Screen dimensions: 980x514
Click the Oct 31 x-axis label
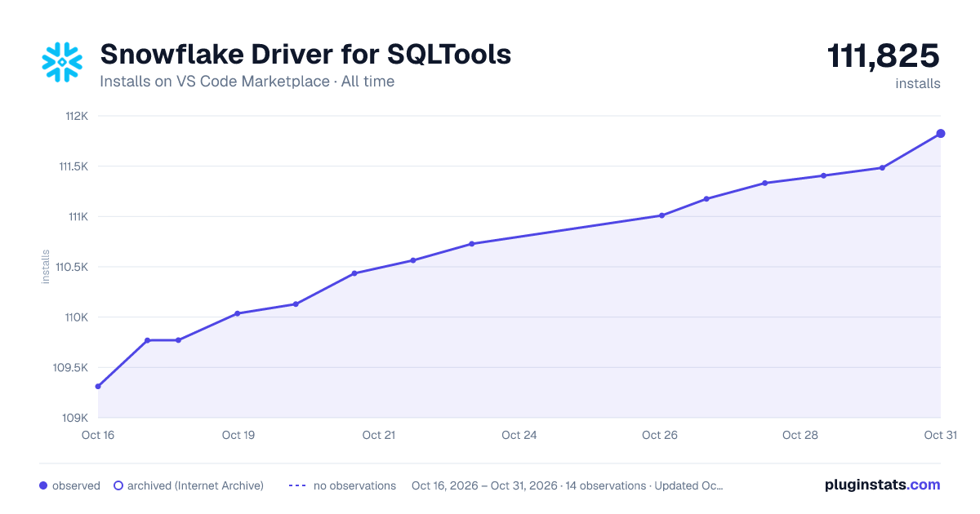(940, 435)
